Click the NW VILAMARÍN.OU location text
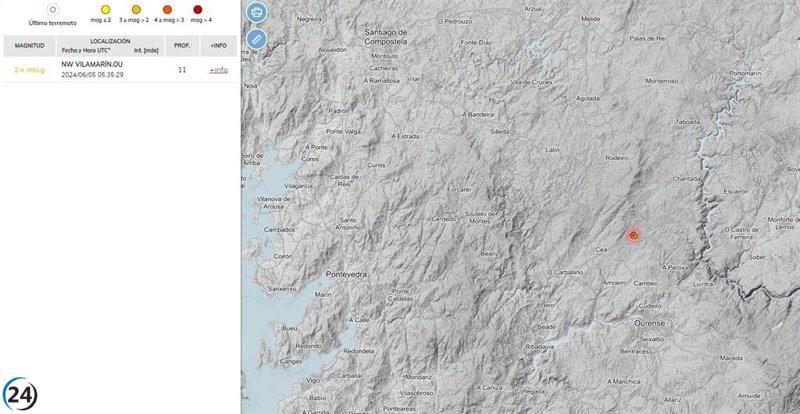The image size is (800, 414). click(90, 64)
